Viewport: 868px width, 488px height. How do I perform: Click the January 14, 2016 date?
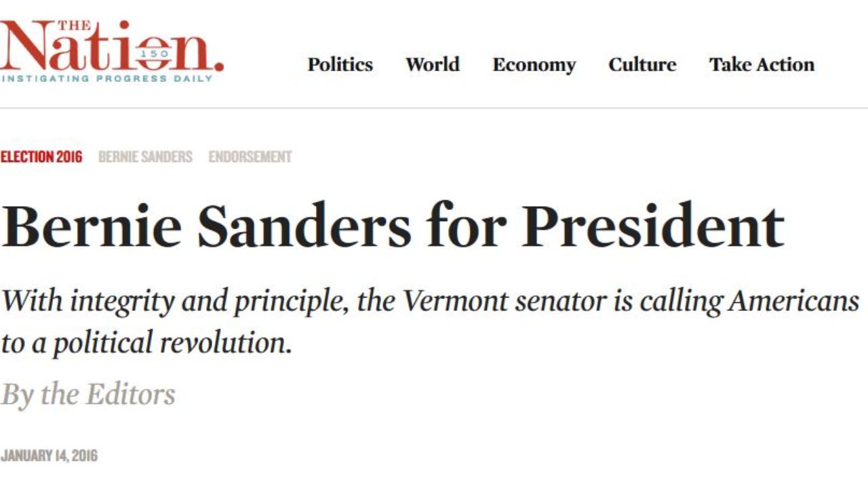click(49, 455)
